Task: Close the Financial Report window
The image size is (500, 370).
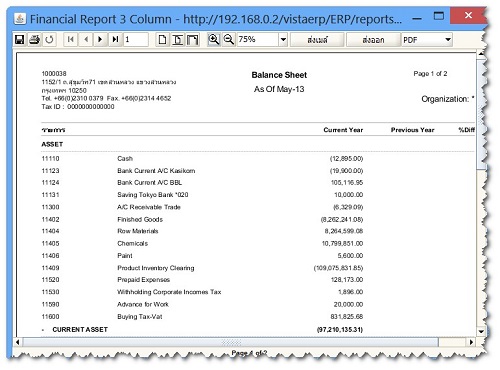Action: click(468, 15)
